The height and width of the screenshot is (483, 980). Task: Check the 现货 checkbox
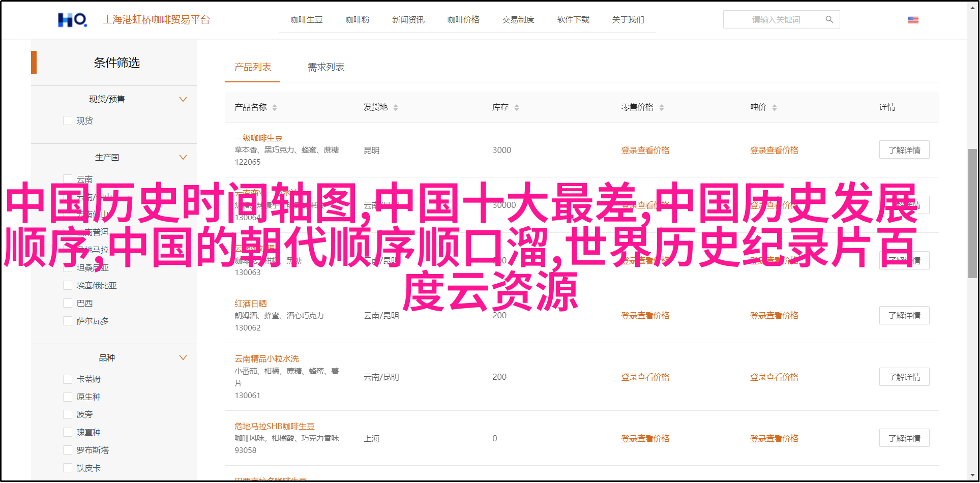pos(68,120)
